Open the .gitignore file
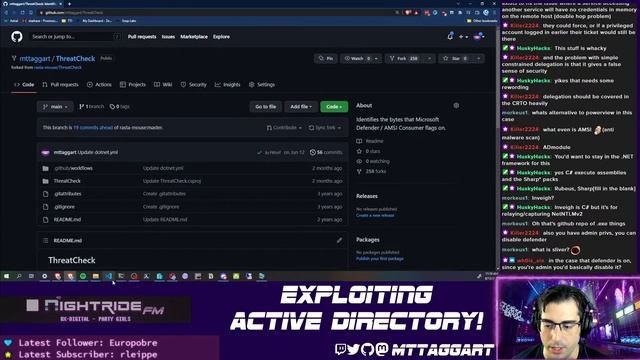The image size is (640, 360). coord(64,207)
